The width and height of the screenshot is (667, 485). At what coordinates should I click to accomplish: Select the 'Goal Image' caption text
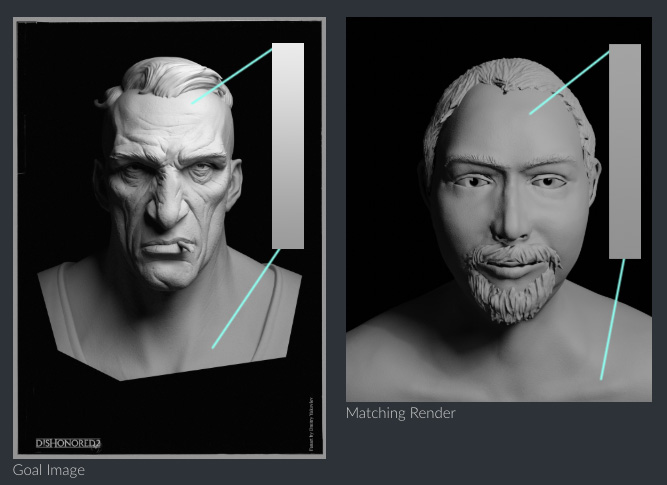[x=48, y=470]
